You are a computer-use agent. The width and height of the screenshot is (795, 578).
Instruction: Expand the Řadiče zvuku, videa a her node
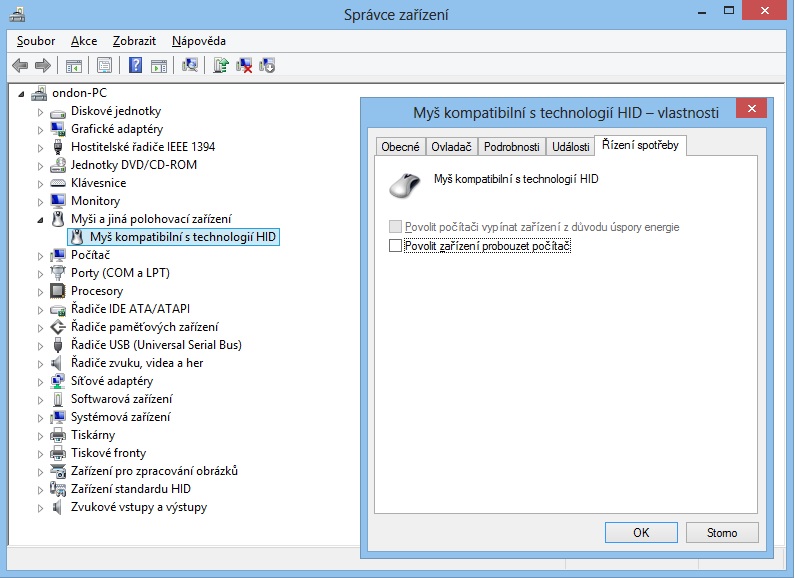[x=40, y=364]
